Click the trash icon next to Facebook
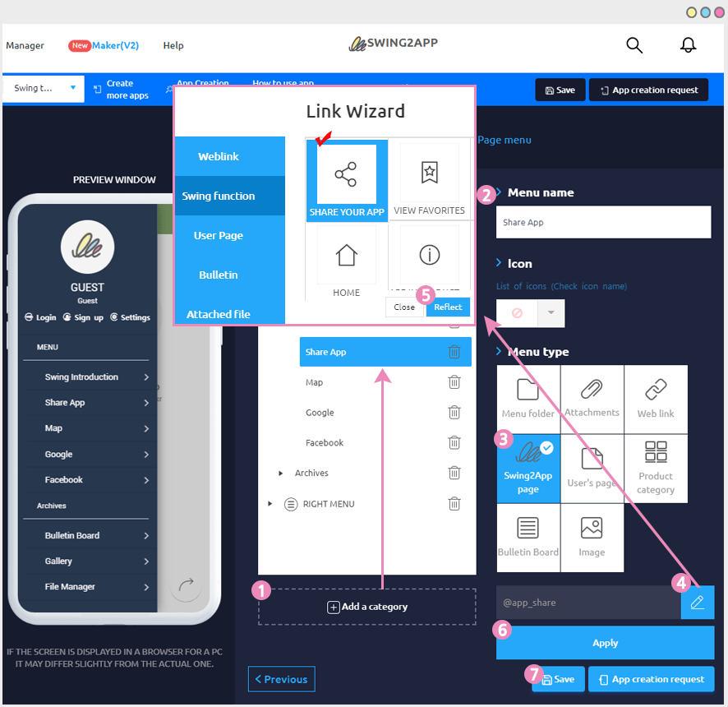This screenshot has width=728, height=707. pyautogui.click(x=454, y=442)
